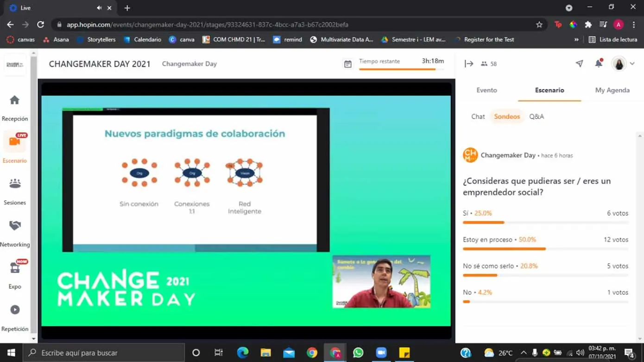The image size is (644, 362).
Task: Open the Chrome tab search dropdown arrow
Action: [569, 8]
